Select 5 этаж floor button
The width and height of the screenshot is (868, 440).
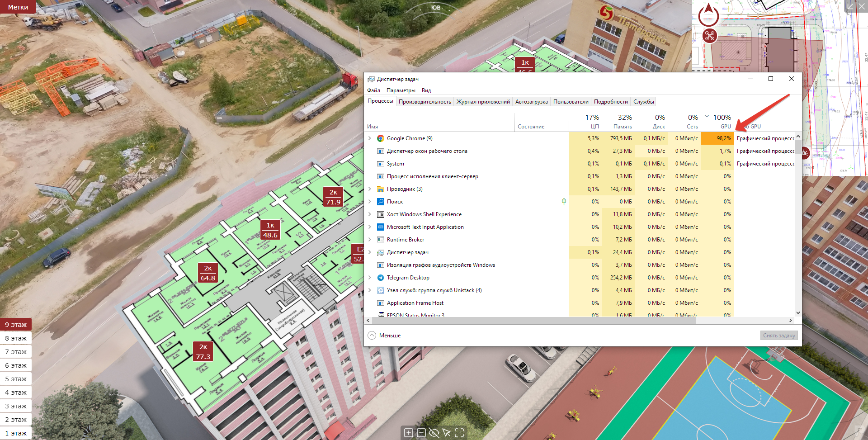point(16,379)
